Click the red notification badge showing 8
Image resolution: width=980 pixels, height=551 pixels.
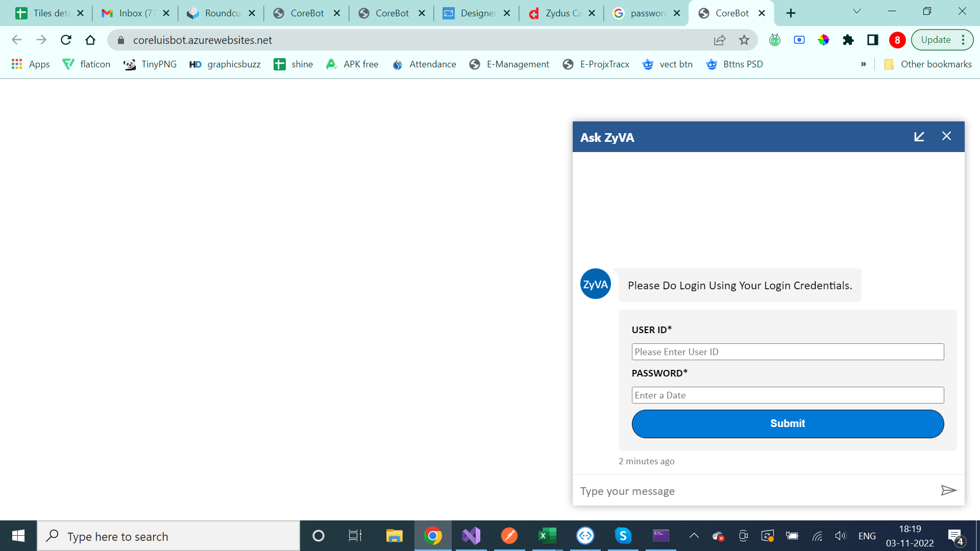[x=898, y=40]
